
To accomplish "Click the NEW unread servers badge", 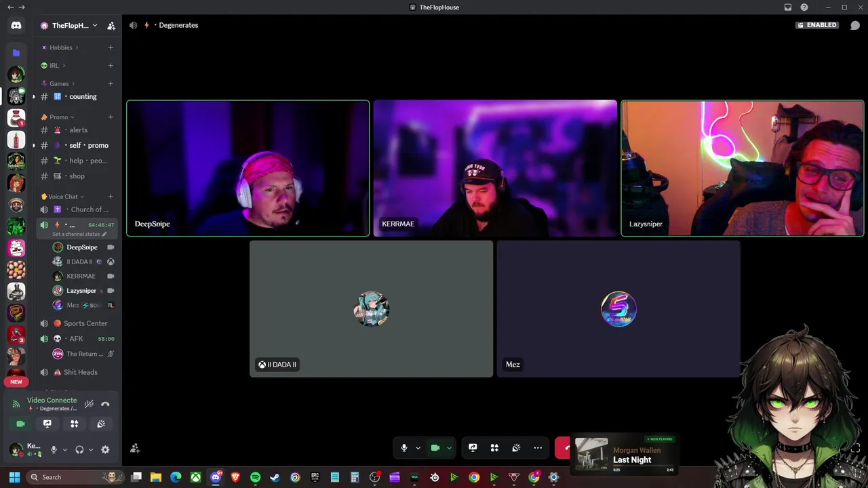I will 16,382.
